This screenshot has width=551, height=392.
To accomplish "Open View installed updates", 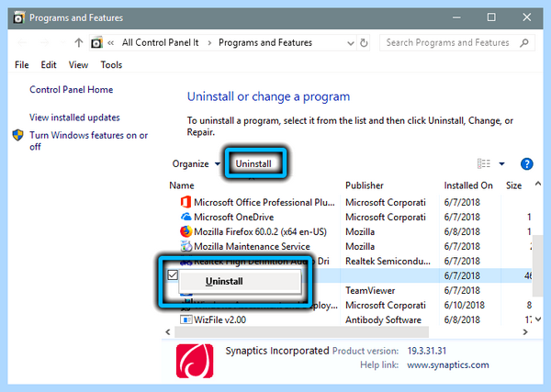I will (74, 118).
